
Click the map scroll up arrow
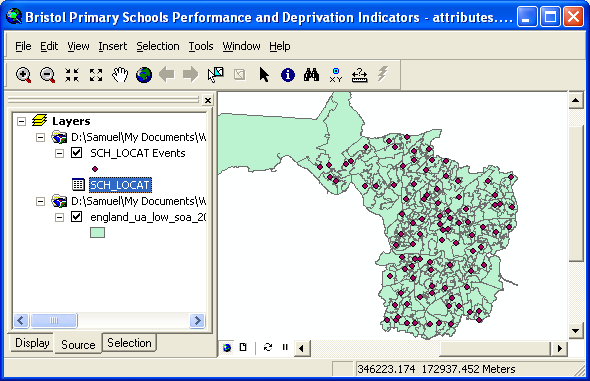[576, 100]
